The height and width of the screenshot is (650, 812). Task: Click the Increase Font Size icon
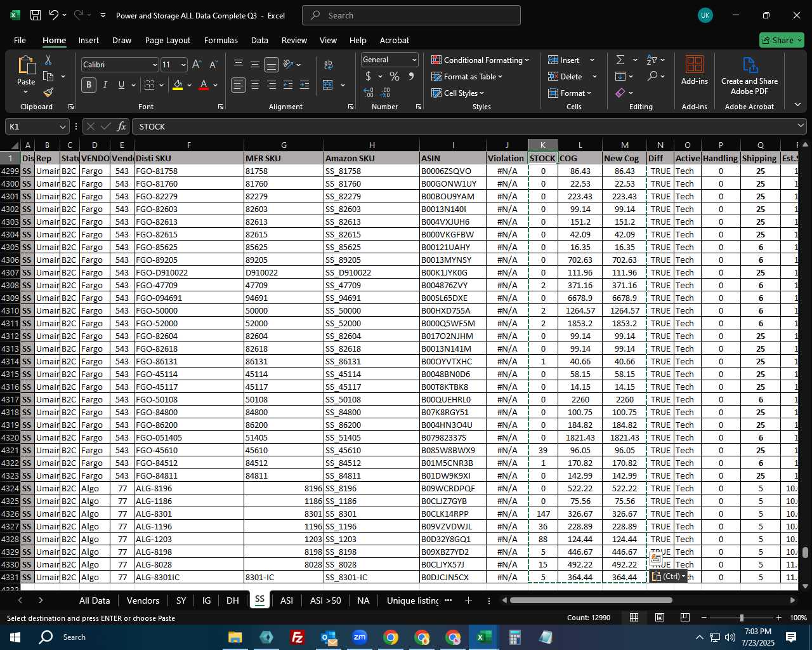point(197,65)
